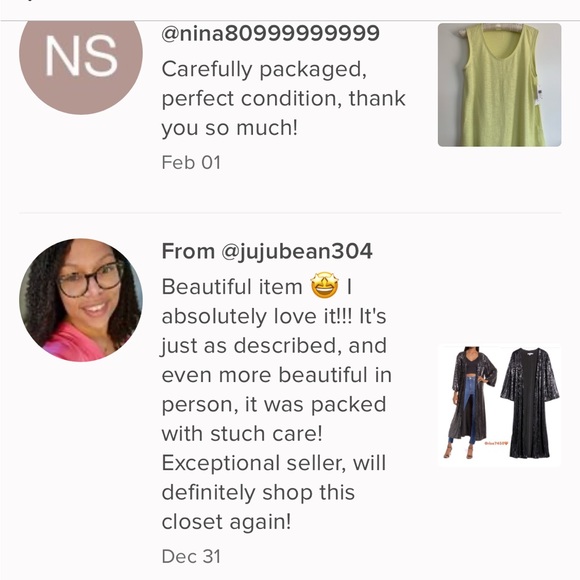Viewport: 580px width, 580px height.
Task: Tap the 'even more beautiful in' review line
Action: coord(276,375)
